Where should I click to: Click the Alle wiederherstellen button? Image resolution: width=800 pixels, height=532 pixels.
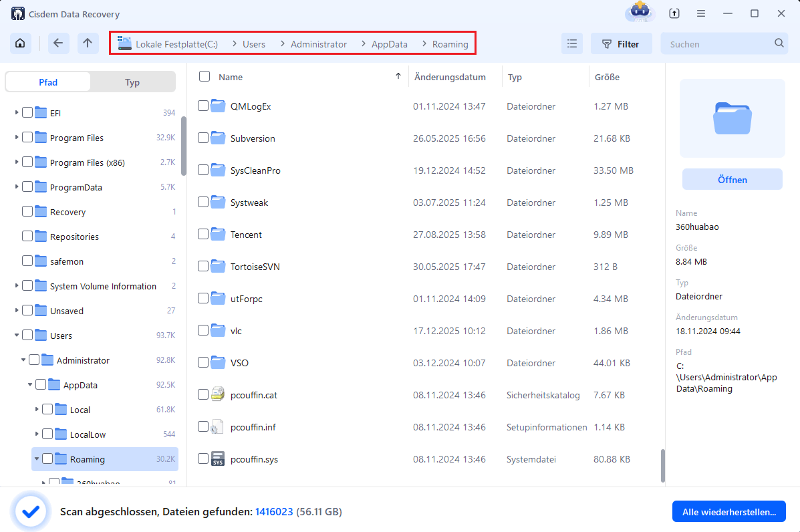[728, 512]
